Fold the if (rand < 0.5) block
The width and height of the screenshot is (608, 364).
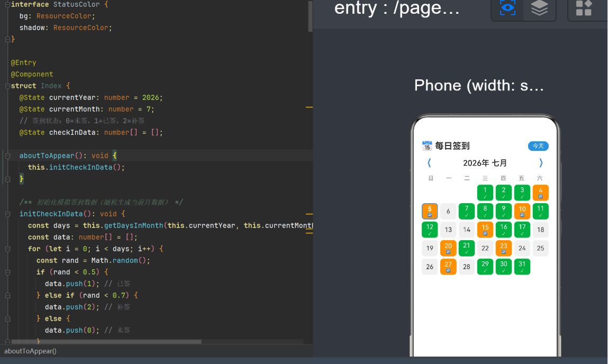[7, 272]
